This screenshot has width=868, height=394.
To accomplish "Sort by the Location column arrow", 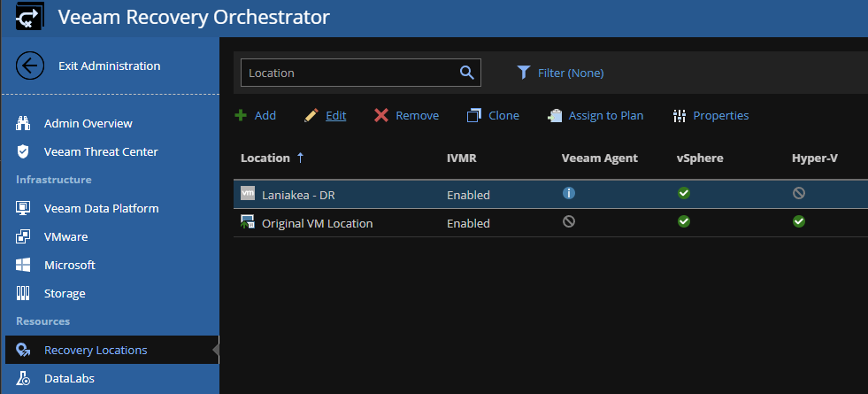I will point(301,158).
